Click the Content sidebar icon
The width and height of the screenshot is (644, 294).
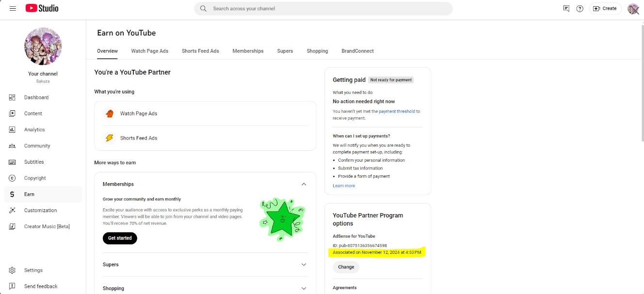(13, 113)
